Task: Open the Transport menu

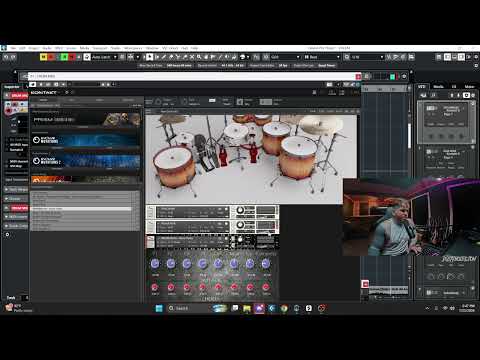Action: click(99, 48)
